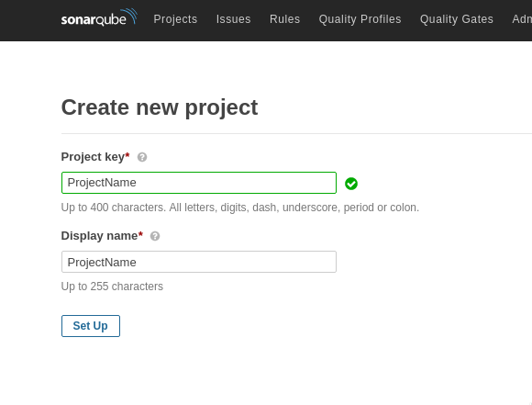Click the Display name label text
532x405 pixels.
click(x=99, y=236)
